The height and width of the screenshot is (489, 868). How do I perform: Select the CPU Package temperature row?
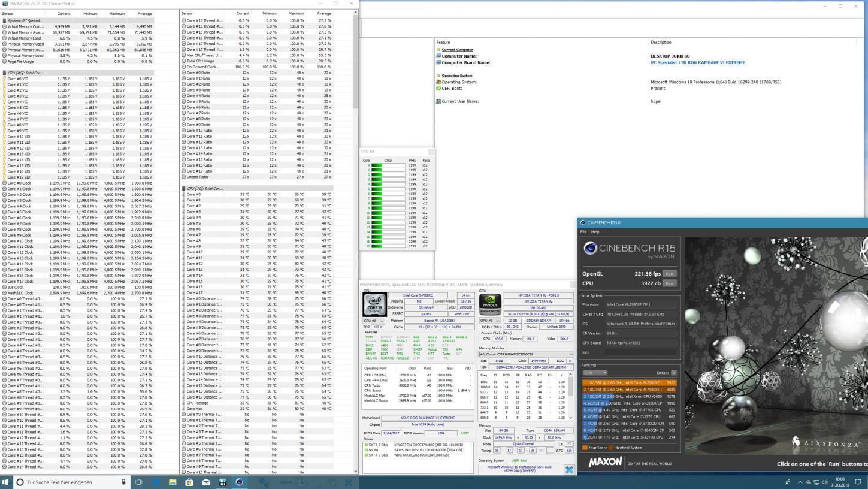point(258,403)
